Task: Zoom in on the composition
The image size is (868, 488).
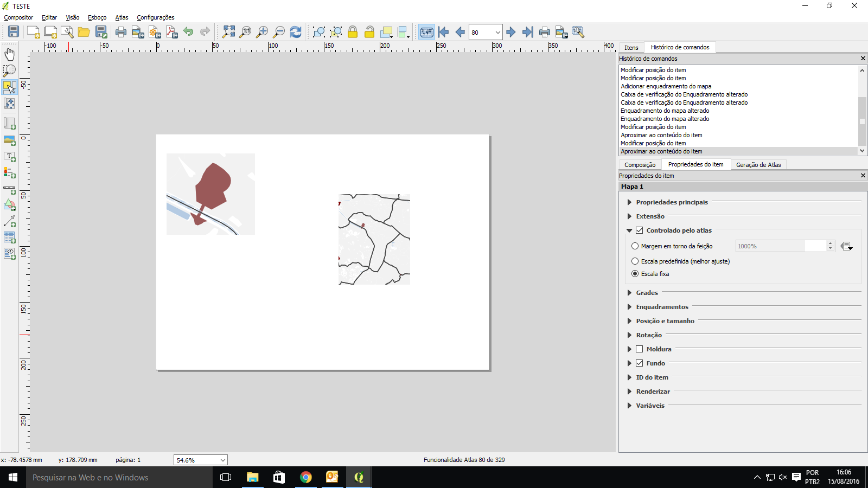Action: click(x=263, y=32)
